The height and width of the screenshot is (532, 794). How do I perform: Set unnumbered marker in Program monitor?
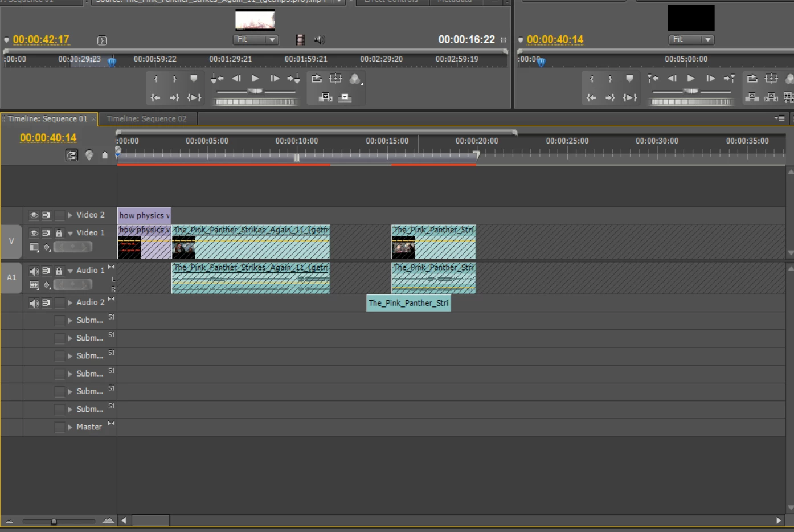[629, 79]
